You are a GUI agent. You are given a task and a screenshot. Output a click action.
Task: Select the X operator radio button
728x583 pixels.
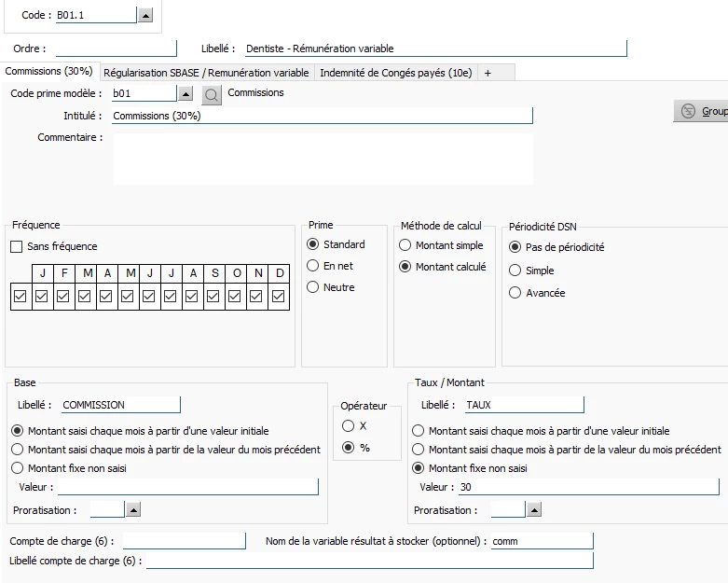coord(349,425)
